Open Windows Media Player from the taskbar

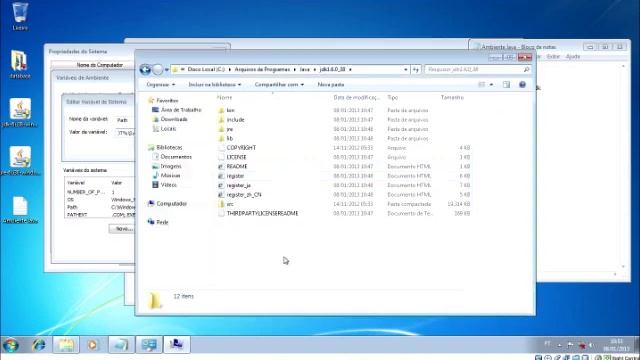pos(93,345)
